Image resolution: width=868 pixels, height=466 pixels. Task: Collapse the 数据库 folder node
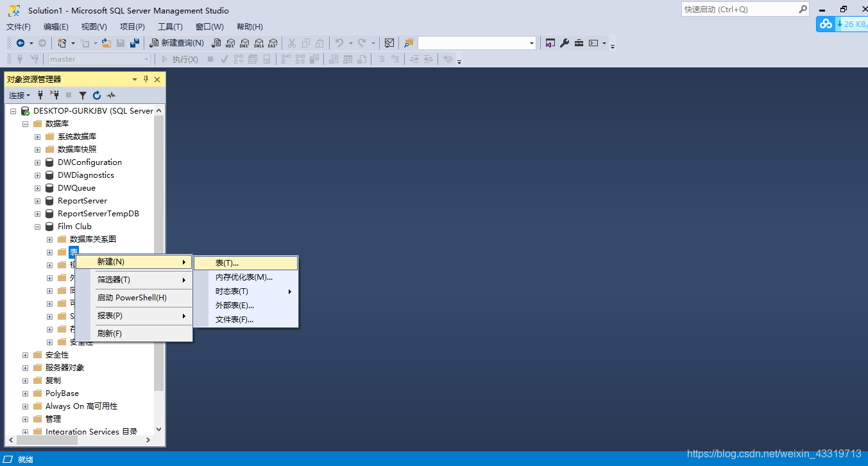[x=25, y=124]
